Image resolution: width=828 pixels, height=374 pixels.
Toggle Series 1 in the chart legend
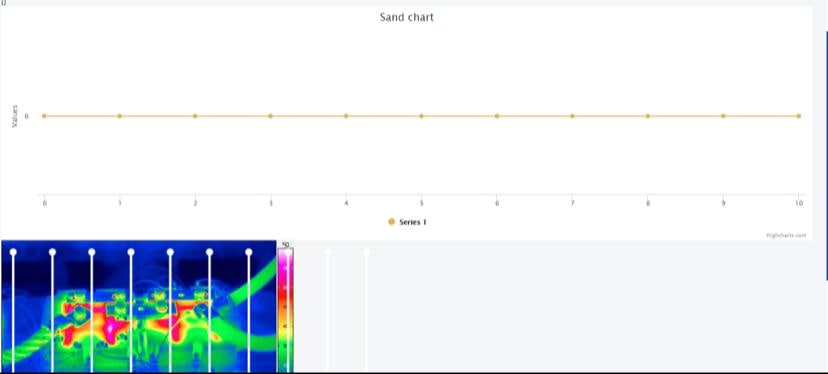coord(407,222)
